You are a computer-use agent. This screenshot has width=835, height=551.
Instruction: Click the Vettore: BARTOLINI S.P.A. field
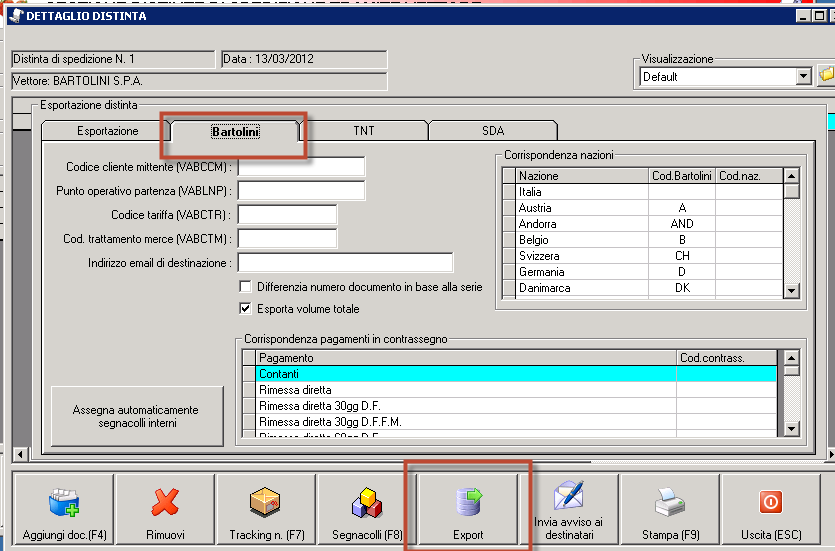[199, 81]
